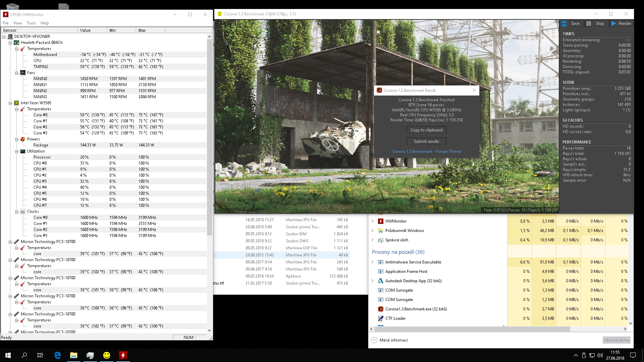
Task: Collapse the Utilization section
Action: coord(16,151)
